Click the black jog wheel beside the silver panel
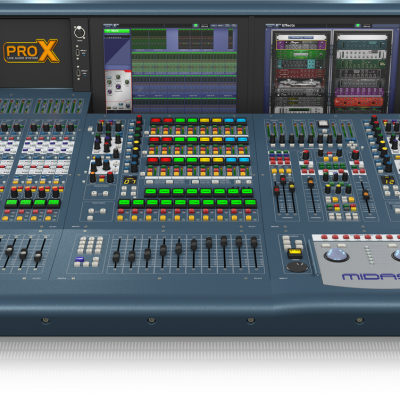400x400 pixels. [x=297, y=267]
